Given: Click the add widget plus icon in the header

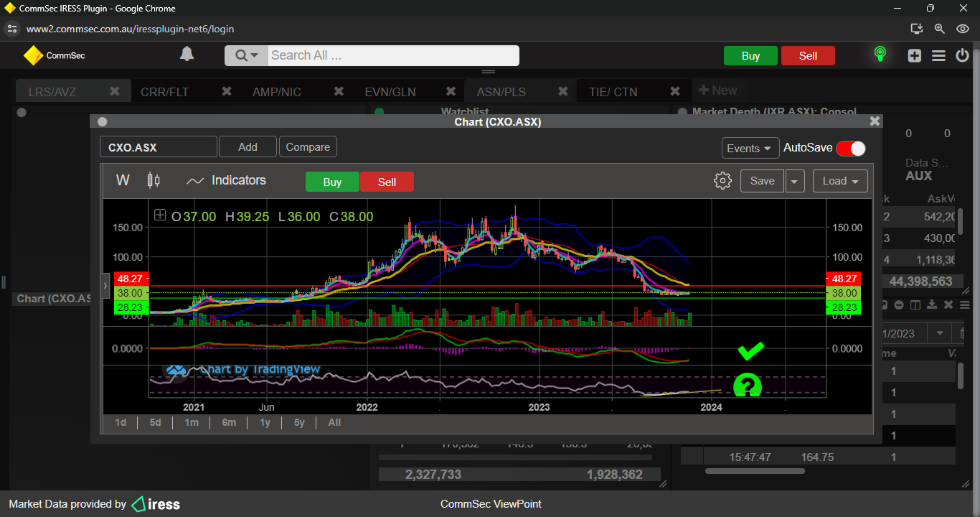Looking at the screenshot, I should pyautogui.click(x=914, y=55).
